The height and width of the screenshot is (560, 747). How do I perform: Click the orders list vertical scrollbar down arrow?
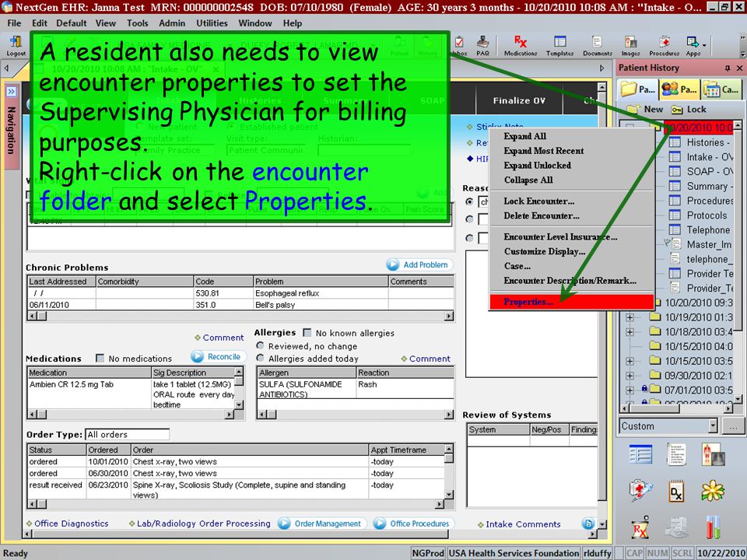tap(448, 495)
